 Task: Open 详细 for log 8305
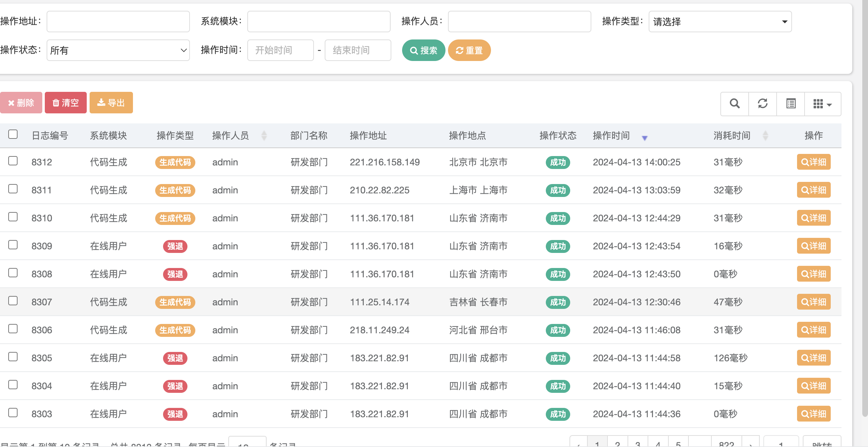814,358
